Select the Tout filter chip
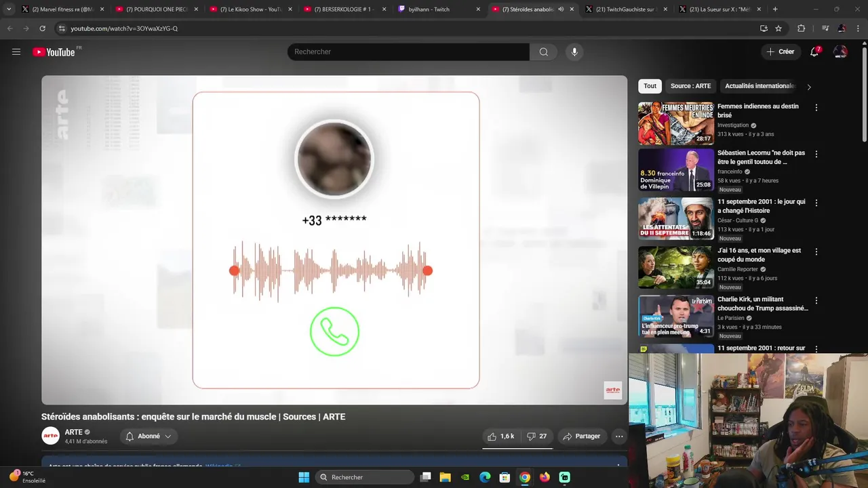The width and height of the screenshot is (868, 488). (650, 86)
